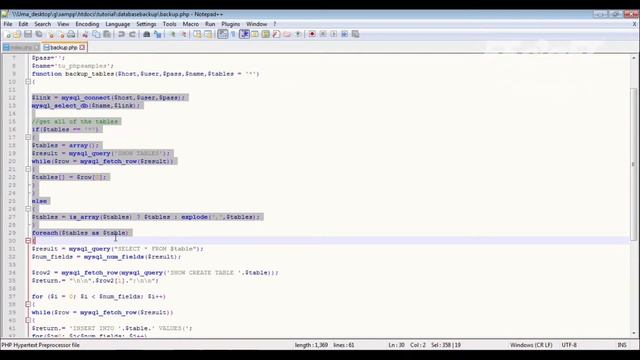Zoom in using the toolbar icon
The width and height of the screenshot is (640, 360).
coord(173,34)
